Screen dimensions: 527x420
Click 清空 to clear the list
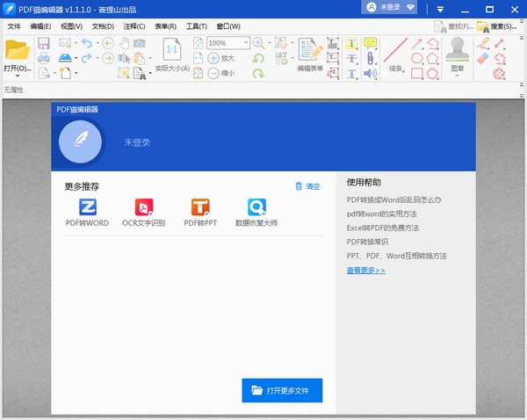click(x=307, y=186)
